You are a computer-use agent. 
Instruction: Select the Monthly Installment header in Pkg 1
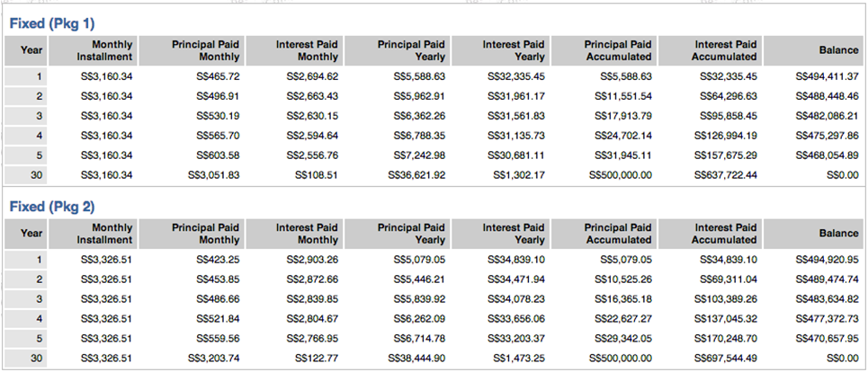[93, 50]
